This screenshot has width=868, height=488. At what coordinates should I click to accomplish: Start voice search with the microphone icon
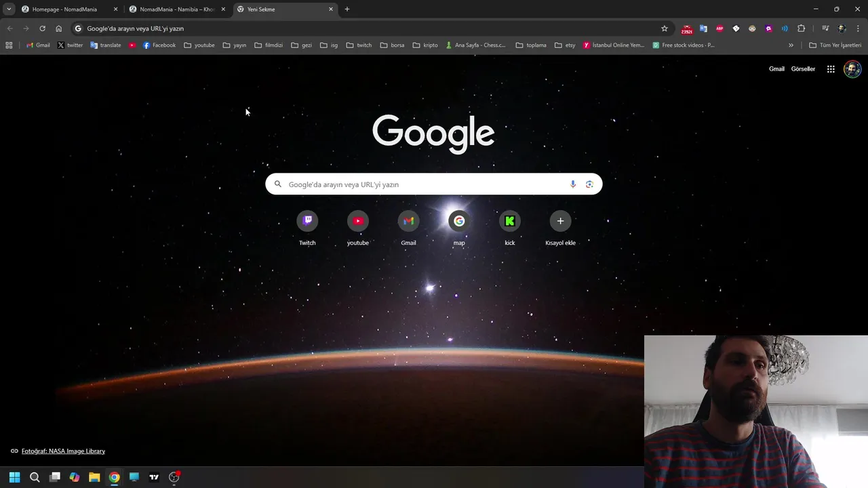coord(573,184)
